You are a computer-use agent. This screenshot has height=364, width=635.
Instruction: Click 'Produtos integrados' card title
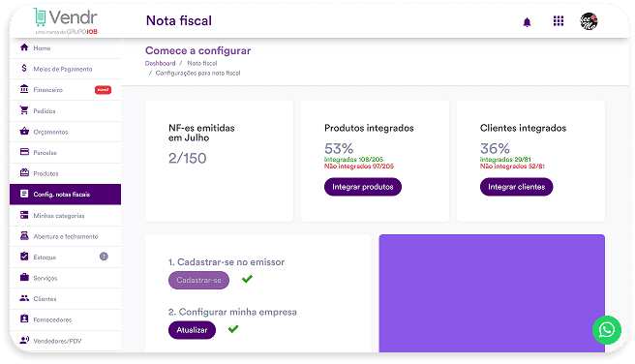pos(369,128)
